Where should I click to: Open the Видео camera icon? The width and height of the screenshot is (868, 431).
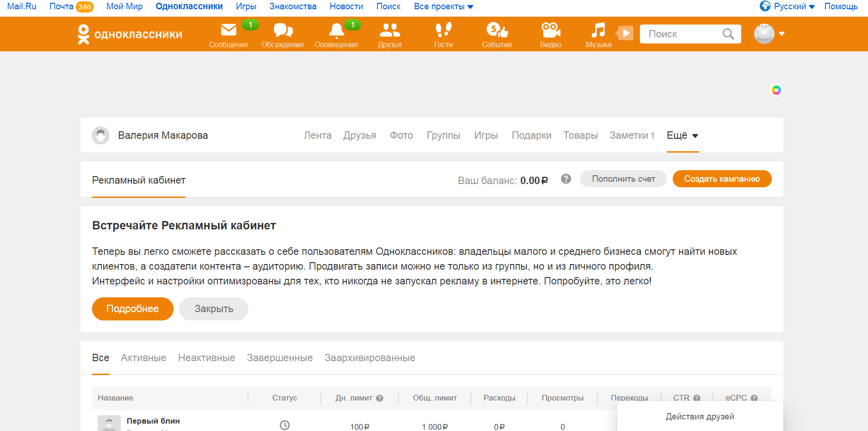[551, 30]
